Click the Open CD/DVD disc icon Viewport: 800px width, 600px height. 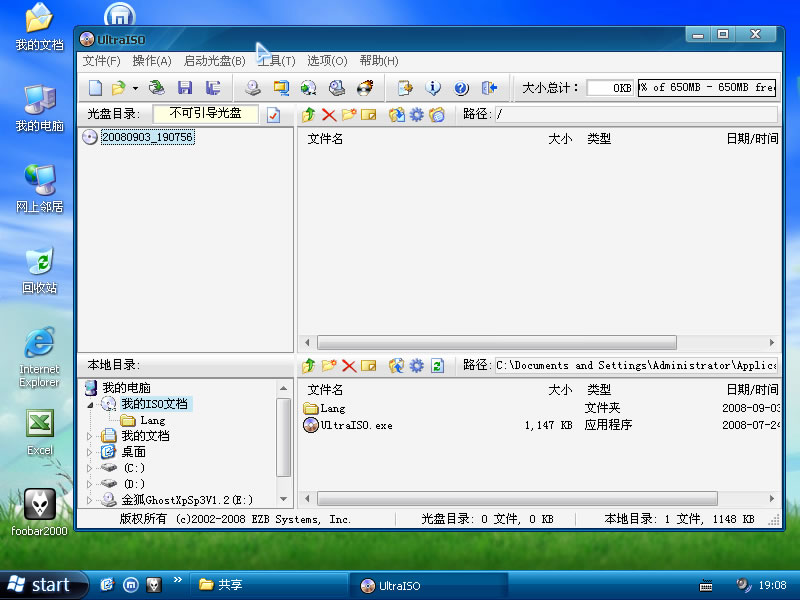pyautogui.click(x=157, y=88)
